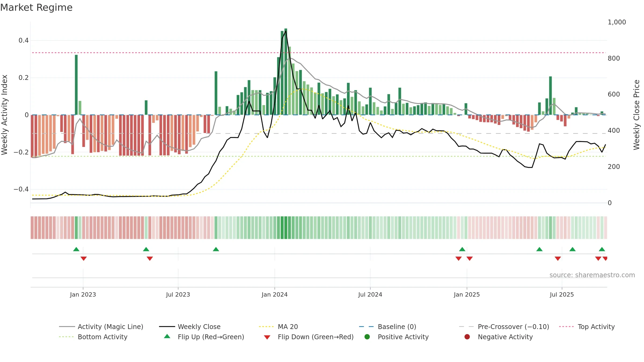Click the tall green bar near June 2025
Viewport: 644px width, 362px height.
550,95
